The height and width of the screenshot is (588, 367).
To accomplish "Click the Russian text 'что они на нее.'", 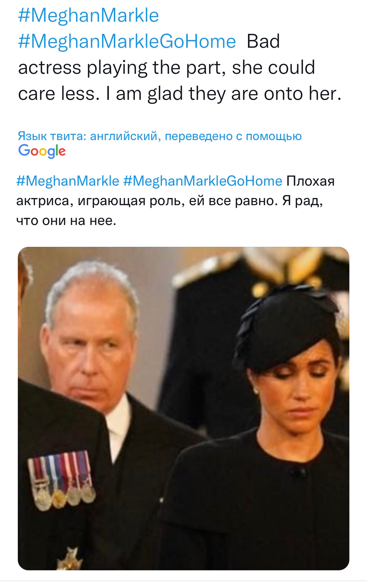I will click(x=66, y=221).
